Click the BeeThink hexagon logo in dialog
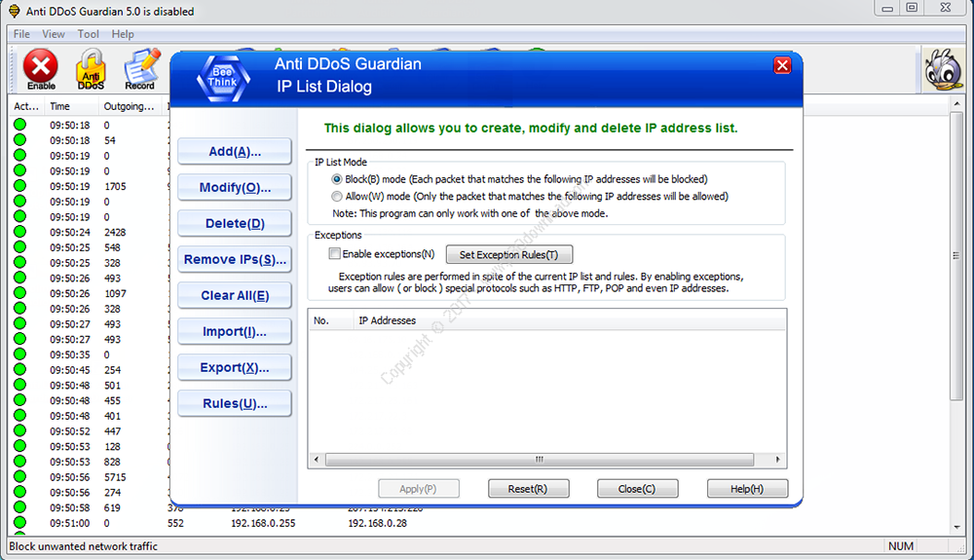This screenshot has height=560, width=974. point(223,79)
